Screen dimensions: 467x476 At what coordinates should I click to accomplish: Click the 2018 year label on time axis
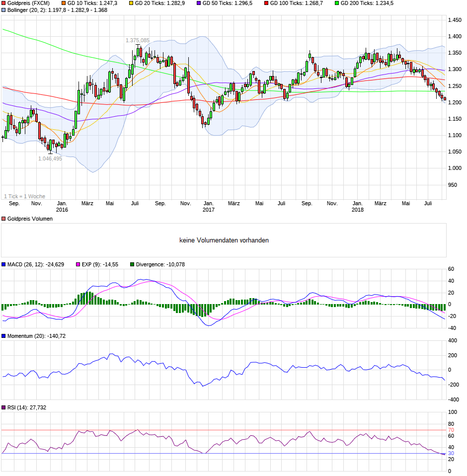(x=357, y=210)
